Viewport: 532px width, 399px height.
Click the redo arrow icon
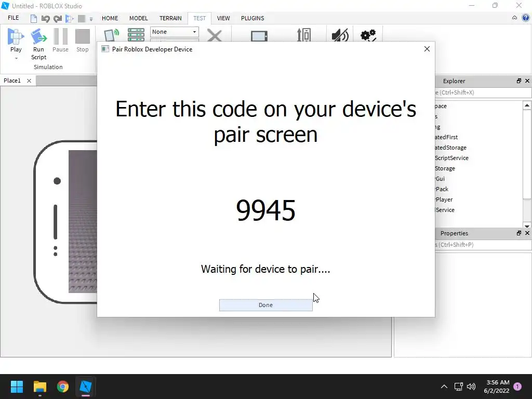57,18
